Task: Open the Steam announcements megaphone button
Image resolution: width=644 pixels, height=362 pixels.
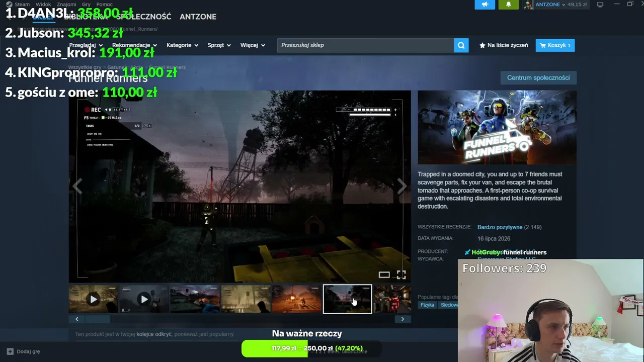Action: click(x=485, y=5)
